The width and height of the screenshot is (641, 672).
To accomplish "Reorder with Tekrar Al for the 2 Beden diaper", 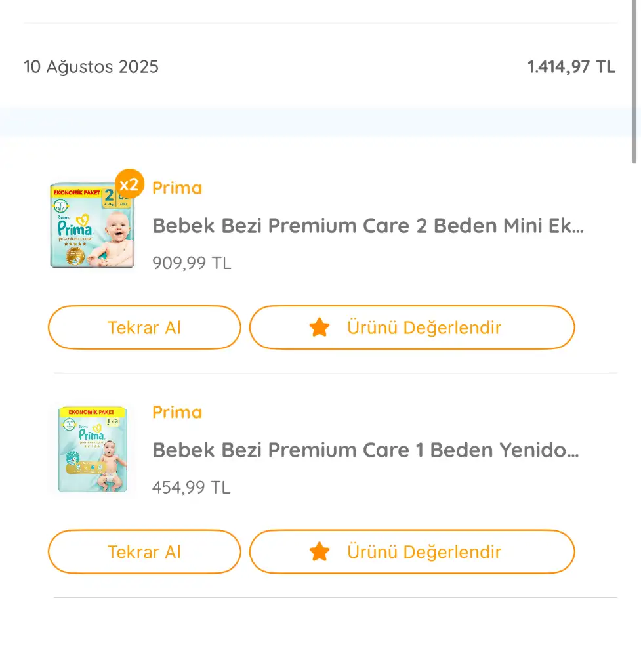I will 144,327.
